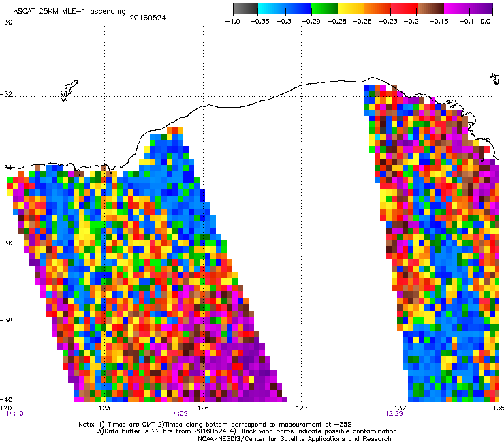Click the gray color bar segment
Screen dimensions: 504x443
point(245,9)
